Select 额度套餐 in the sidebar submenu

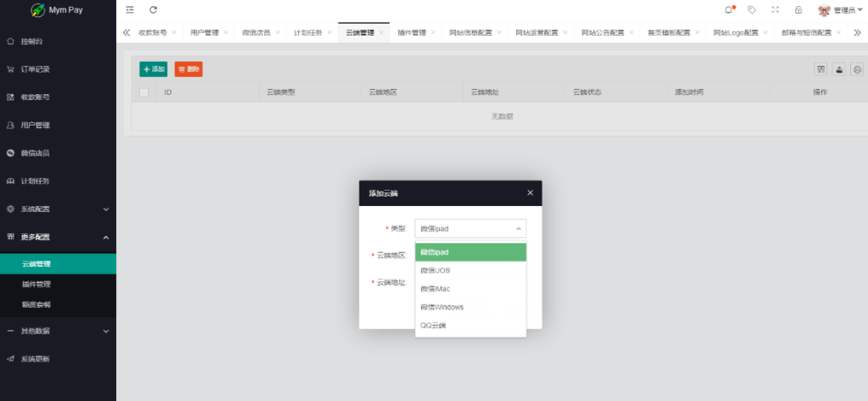tap(58, 304)
